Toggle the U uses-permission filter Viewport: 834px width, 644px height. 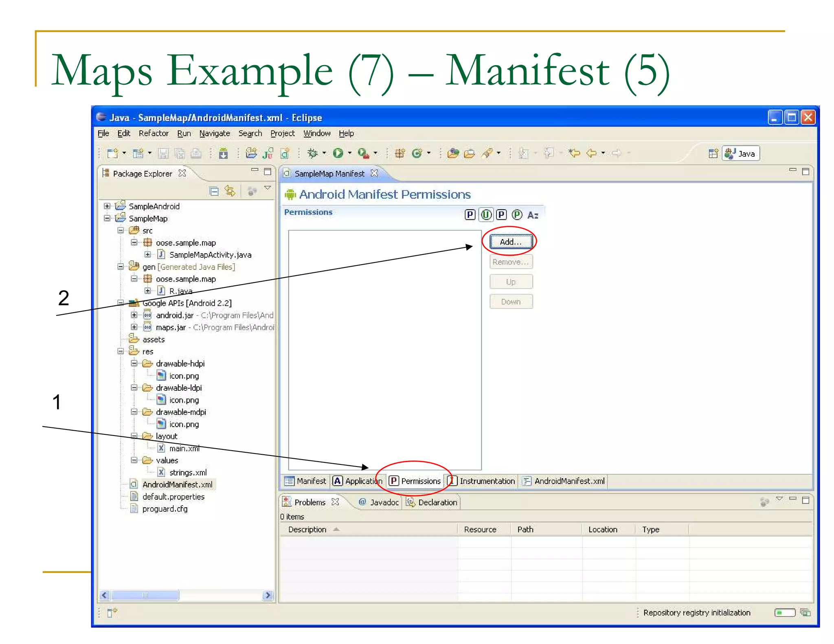(x=486, y=215)
